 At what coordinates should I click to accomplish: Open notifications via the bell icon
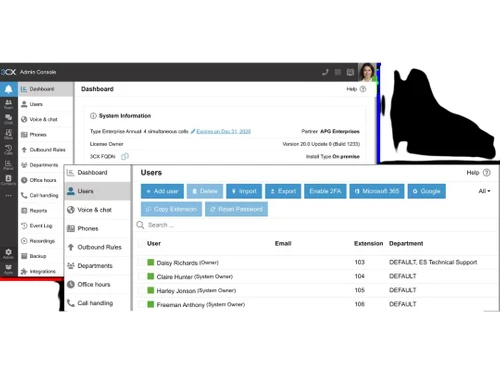click(x=9, y=89)
